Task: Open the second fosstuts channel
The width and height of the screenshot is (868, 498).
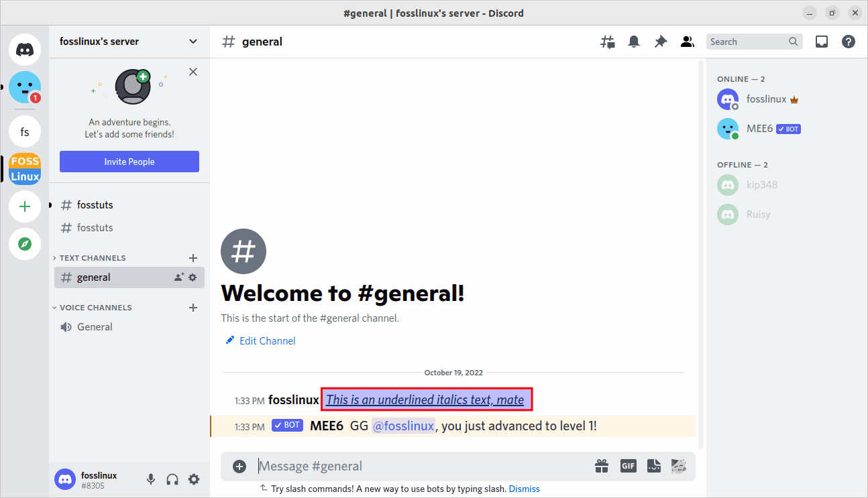Action: (129, 228)
